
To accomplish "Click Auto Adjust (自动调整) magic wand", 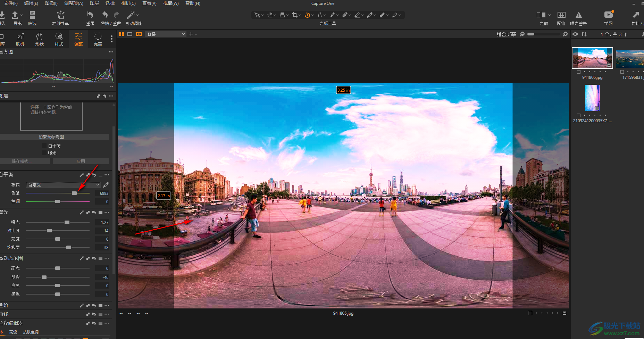I will click(131, 15).
